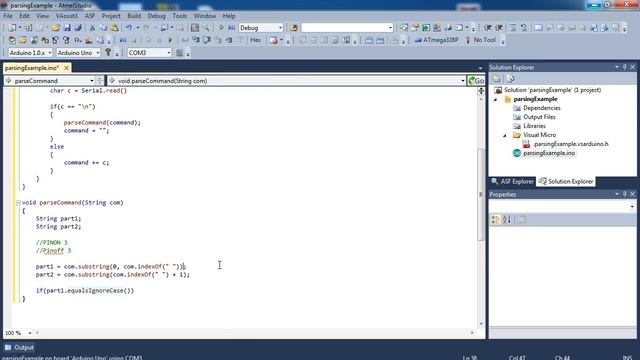The image size is (640, 360).
Task: Switch to the ASF Explorer tab
Action: (x=513, y=181)
